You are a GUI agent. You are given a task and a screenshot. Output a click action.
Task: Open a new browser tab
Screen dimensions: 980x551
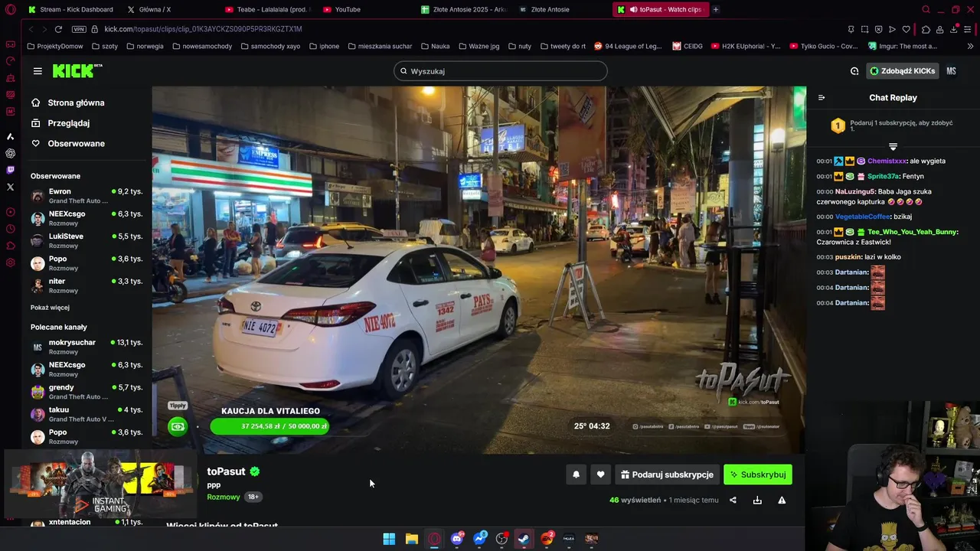pos(716,9)
